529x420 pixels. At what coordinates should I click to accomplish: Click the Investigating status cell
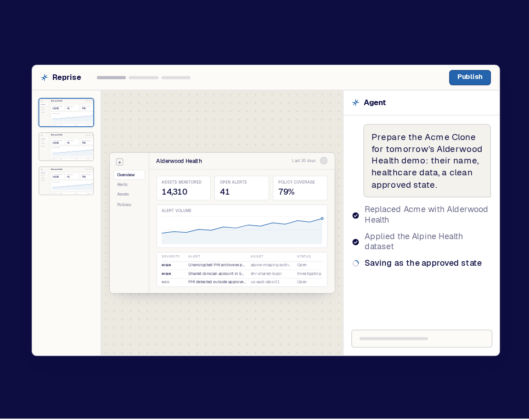(x=309, y=274)
